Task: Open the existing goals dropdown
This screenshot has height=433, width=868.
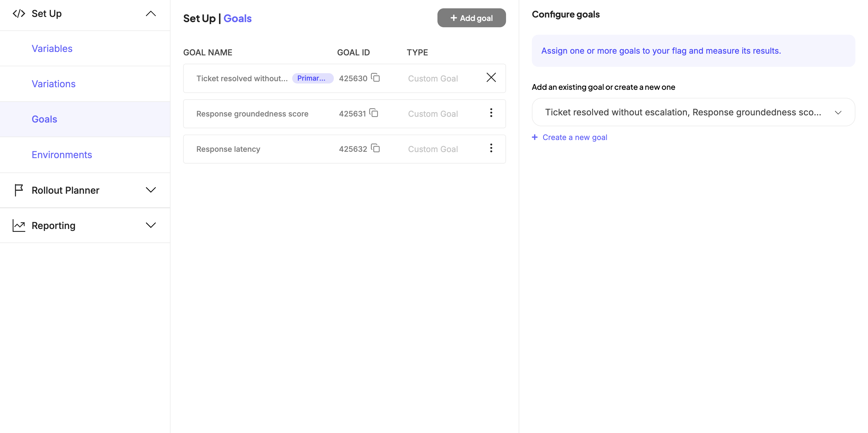Action: 693,112
